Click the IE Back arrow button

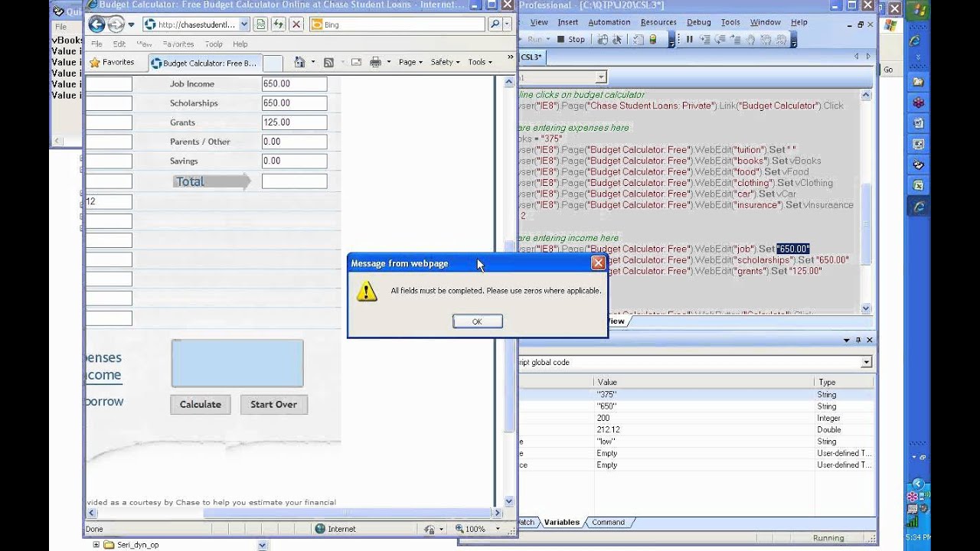coord(96,24)
